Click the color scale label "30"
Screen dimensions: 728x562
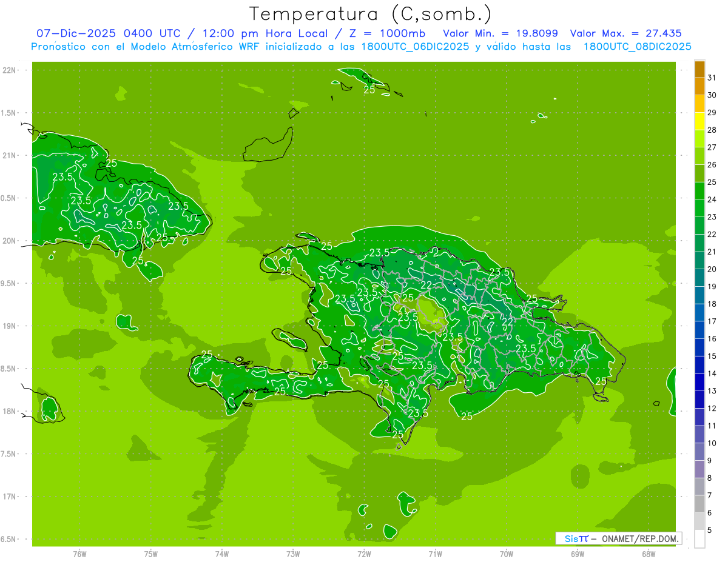712,95
